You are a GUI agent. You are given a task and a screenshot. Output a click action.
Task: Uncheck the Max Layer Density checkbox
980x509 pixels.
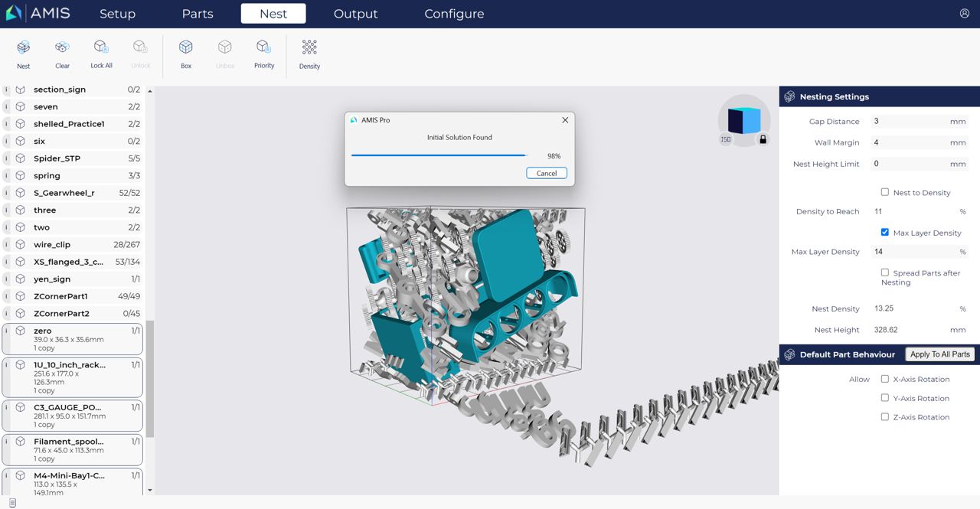[x=885, y=232]
